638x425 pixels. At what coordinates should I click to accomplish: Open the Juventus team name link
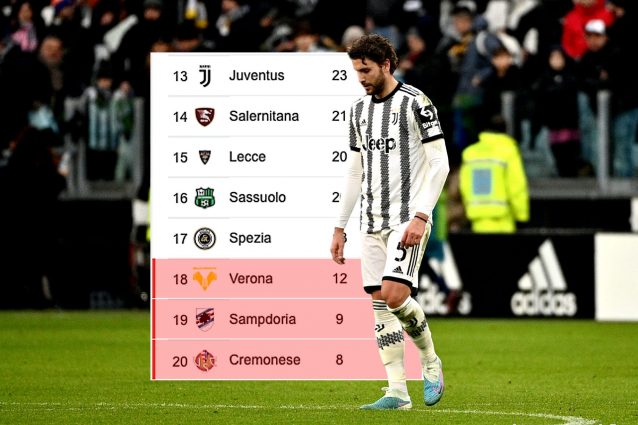click(x=256, y=76)
